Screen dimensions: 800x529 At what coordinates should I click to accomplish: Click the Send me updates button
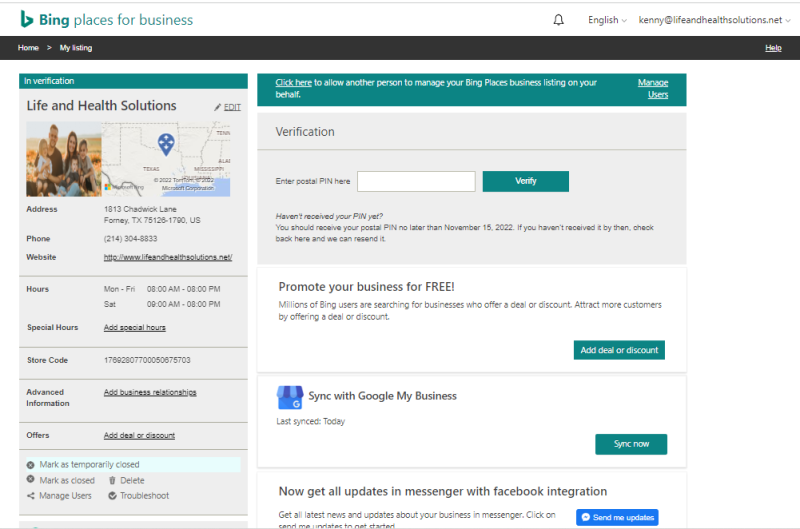(x=617, y=517)
